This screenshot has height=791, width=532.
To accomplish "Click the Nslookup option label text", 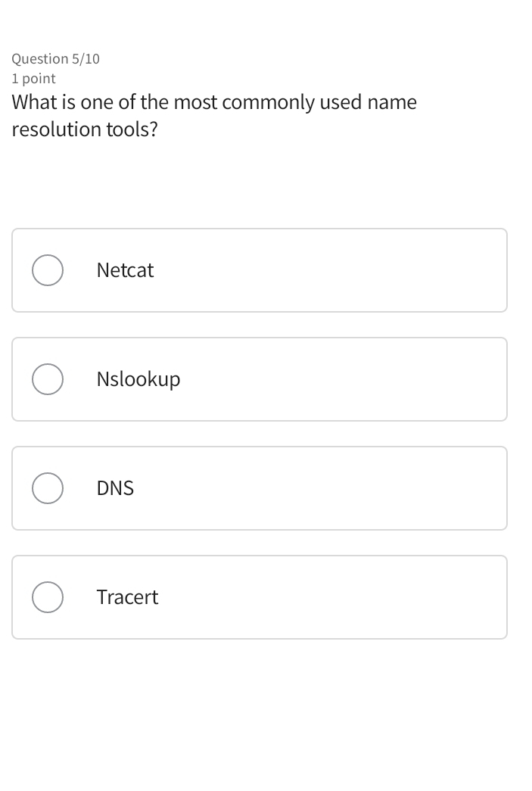I will [x=138, y=378].
